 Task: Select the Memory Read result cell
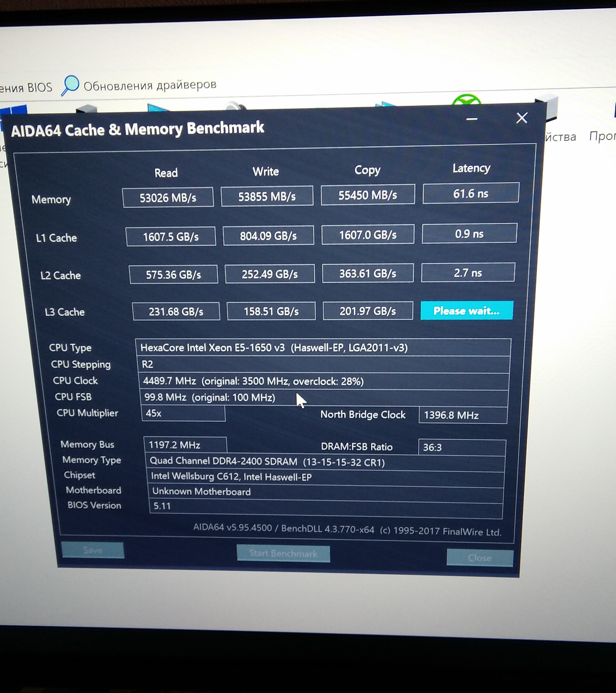(168, 197)
